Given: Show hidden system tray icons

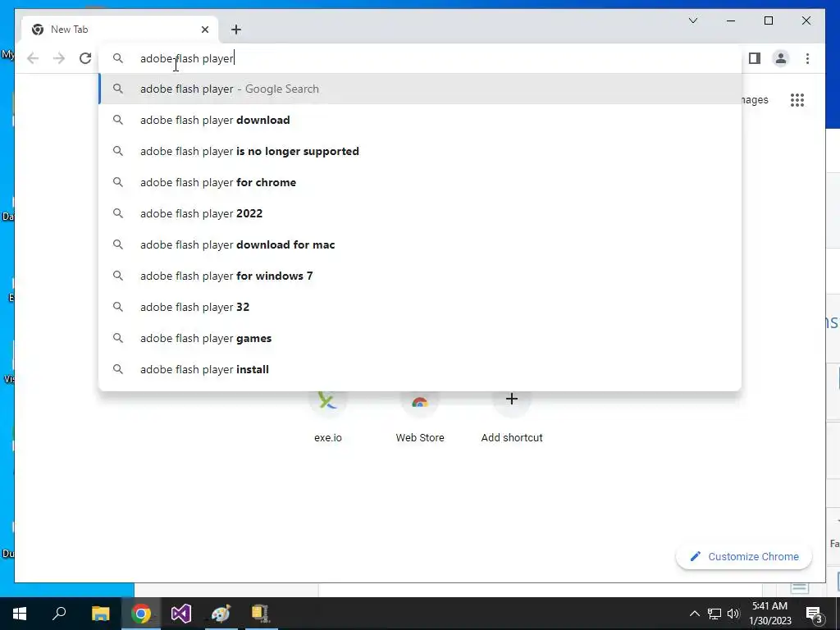Looking at the screenshot, I should coord(694,614).
